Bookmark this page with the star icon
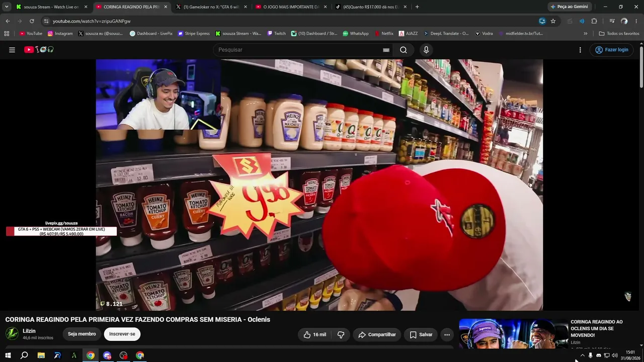Viewport: 644px width, 362px height. (553, 21)
